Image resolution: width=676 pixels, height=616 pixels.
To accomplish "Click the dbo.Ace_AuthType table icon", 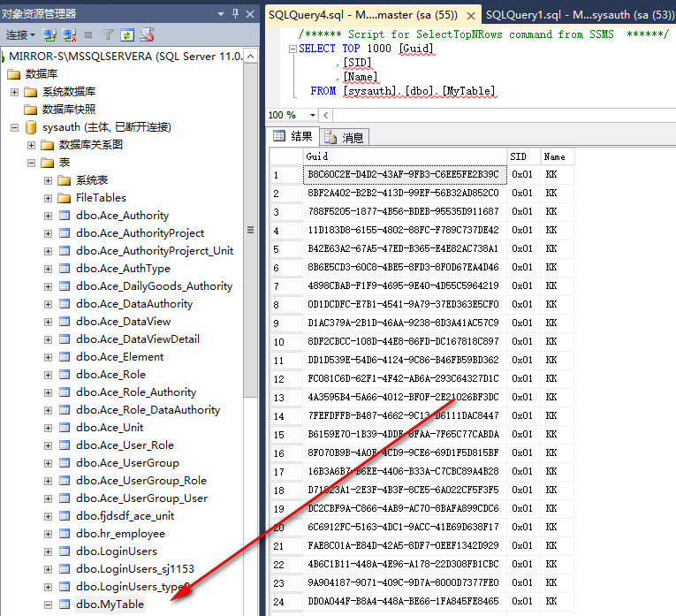I will click(x=65, y=269).
